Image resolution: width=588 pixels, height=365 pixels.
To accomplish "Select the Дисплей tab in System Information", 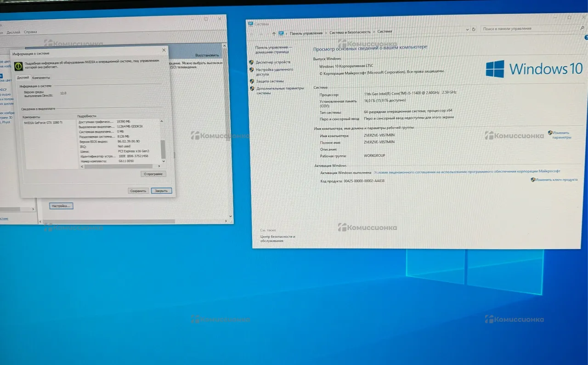I will point(23,78).
